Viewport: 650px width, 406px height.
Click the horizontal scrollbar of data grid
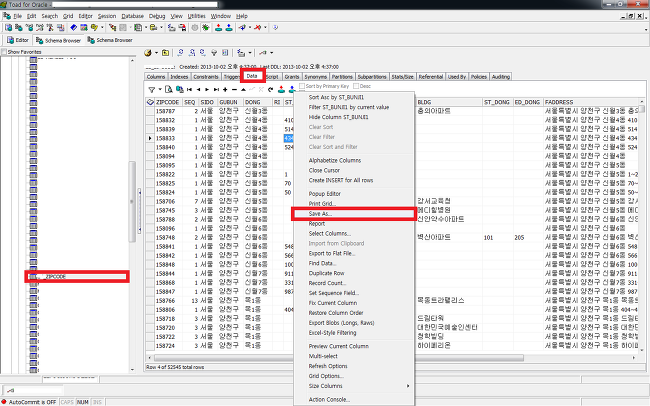pos(339,357)
